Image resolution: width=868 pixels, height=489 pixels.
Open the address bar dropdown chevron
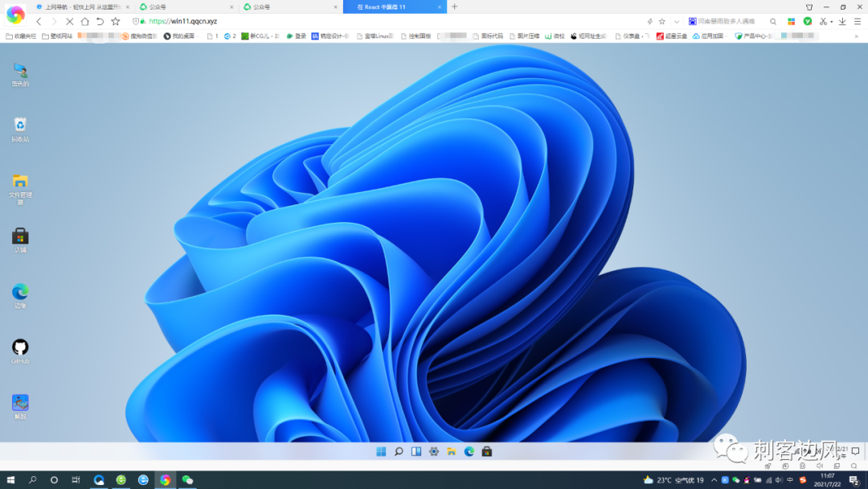677,22
